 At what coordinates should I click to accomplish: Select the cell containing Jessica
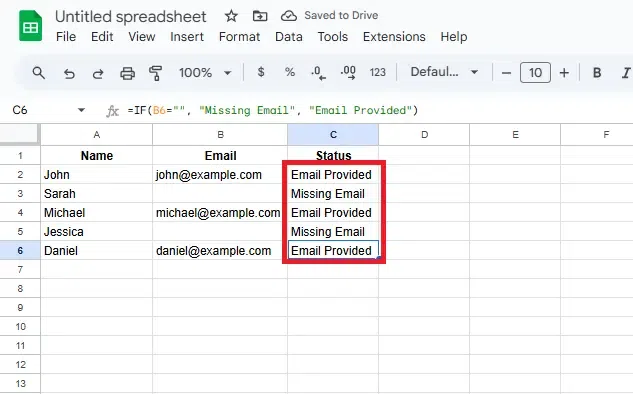click(96, 231)
